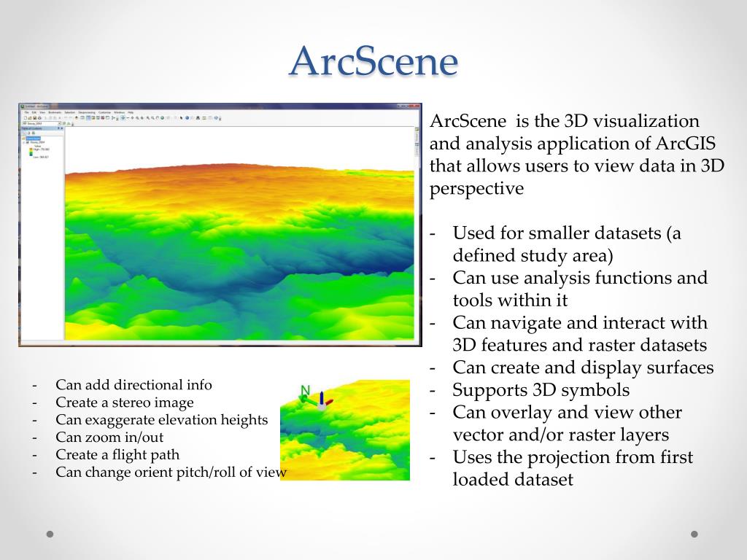
Task: Click the 'Can exaggerate elevation heights' bullet
Action: 161,420
